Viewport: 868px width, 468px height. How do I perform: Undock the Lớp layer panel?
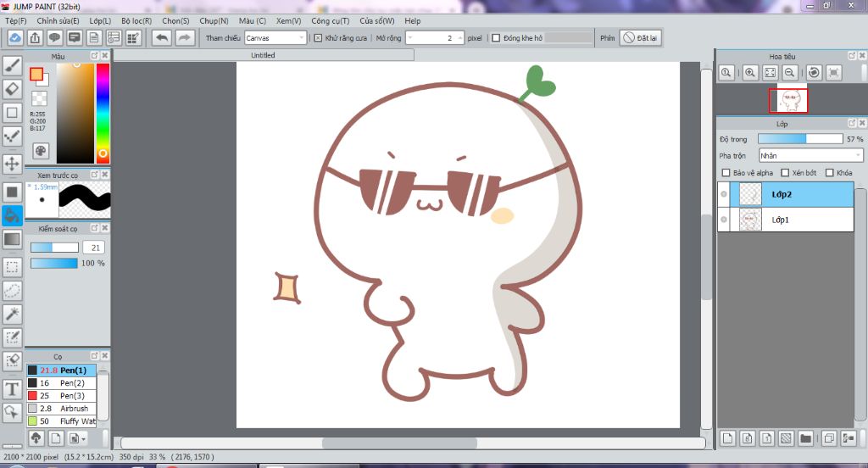(852, 124)
